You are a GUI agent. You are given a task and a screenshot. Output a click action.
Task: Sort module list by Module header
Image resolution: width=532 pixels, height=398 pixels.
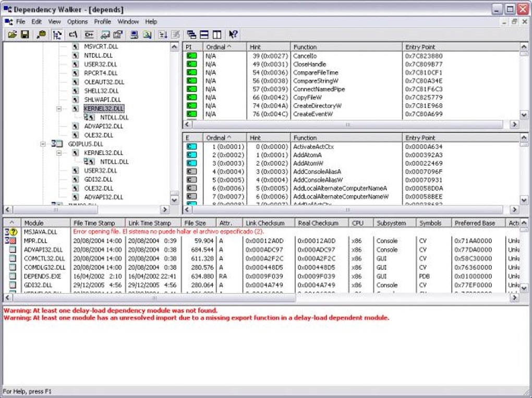pos(46,223)
